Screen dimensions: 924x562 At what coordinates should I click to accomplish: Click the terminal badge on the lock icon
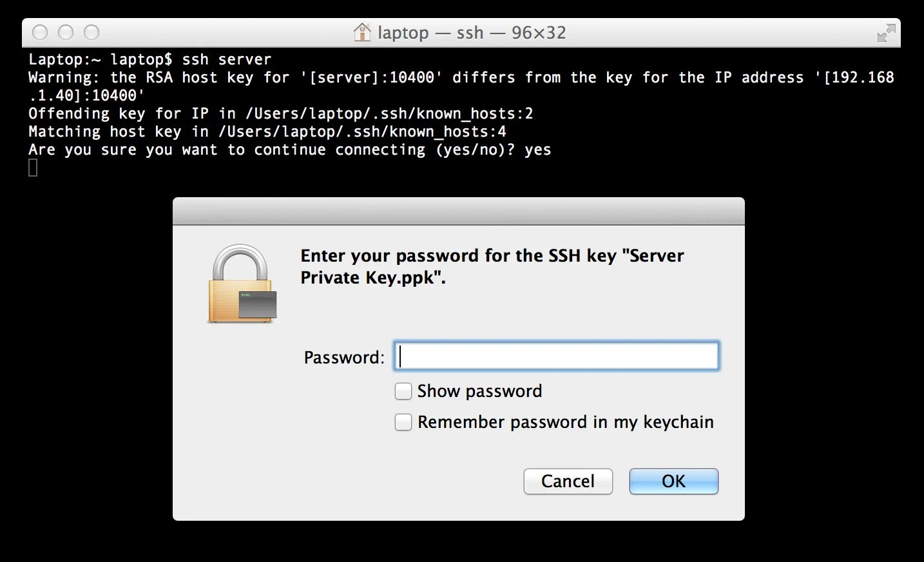point(258,304)
